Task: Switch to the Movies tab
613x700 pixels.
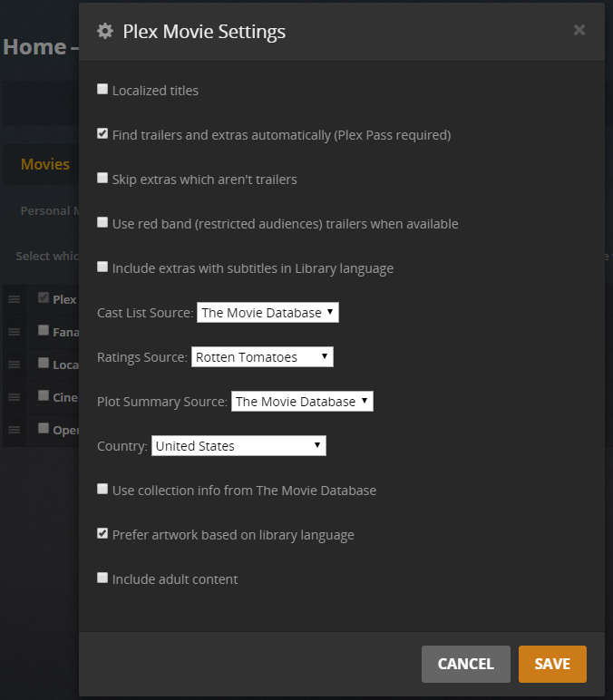Action: tap(45, 164)
